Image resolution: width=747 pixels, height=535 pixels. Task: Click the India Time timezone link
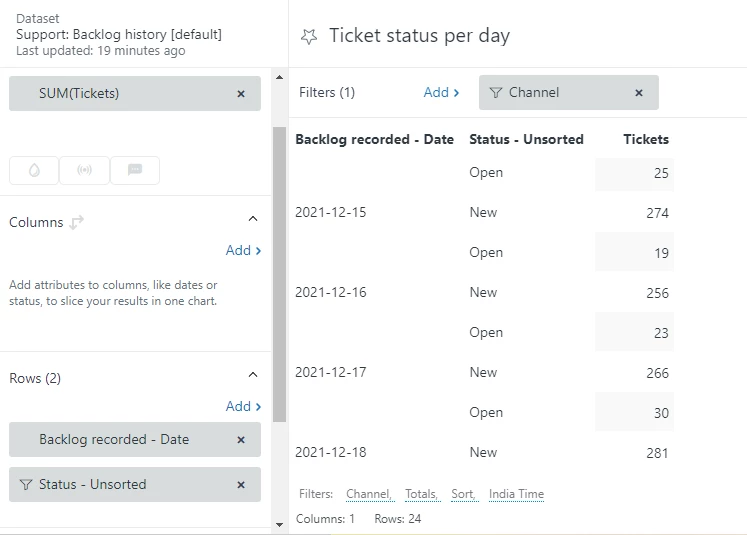coord(516,494)
